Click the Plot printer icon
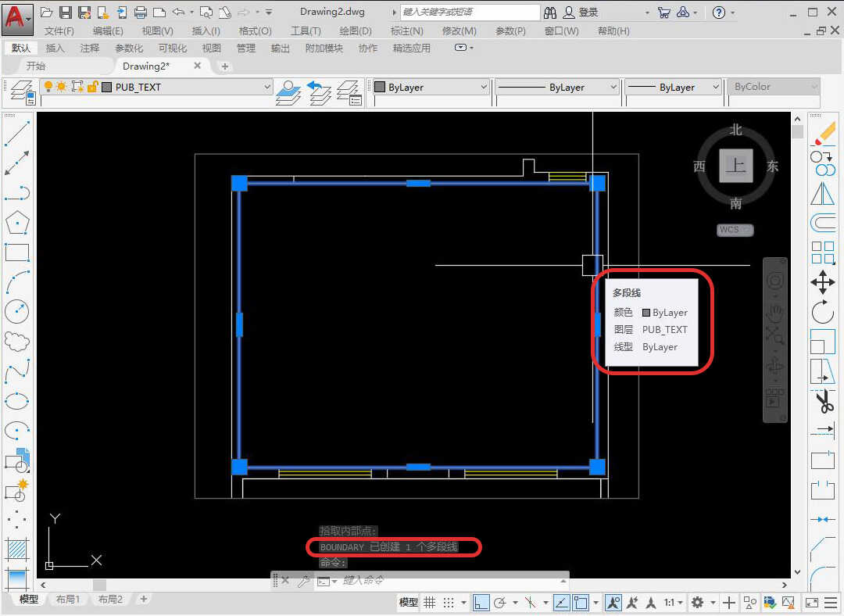The image size is (844, 616). tap(141, 12)
